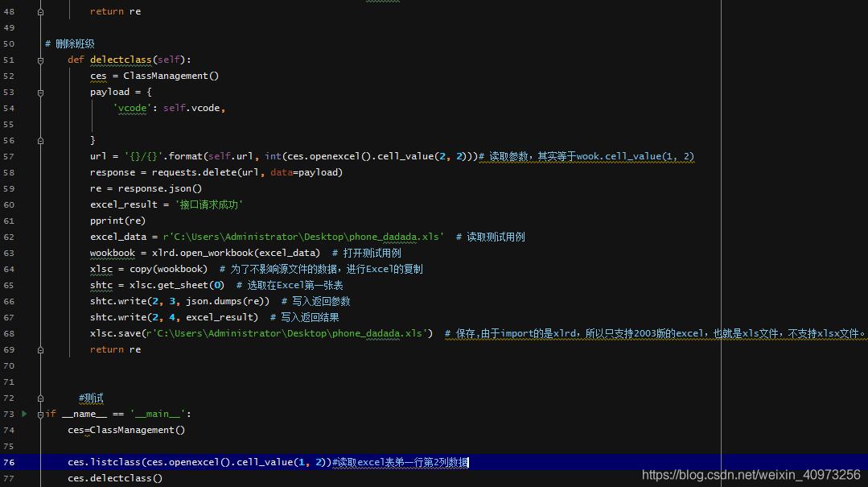Collapse the fold marker at line 48
The width and height of the screenshot is (868, 487).
tap(39, 10)
